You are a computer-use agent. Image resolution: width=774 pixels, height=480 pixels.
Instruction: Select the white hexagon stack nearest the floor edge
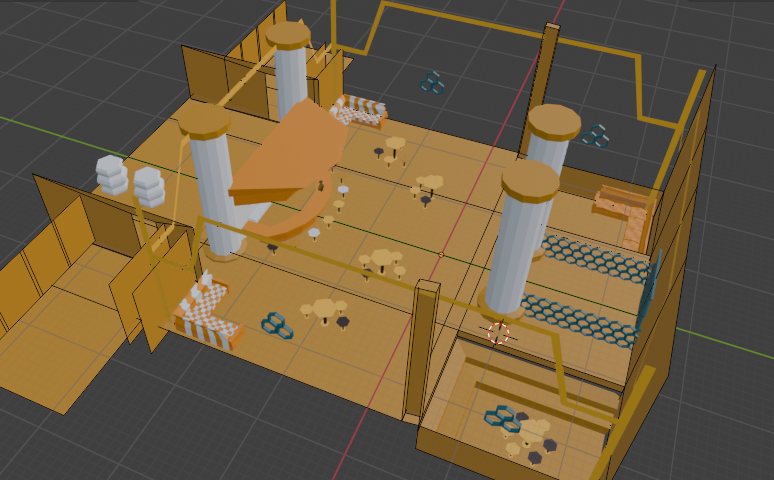click(x=112, y=175)
